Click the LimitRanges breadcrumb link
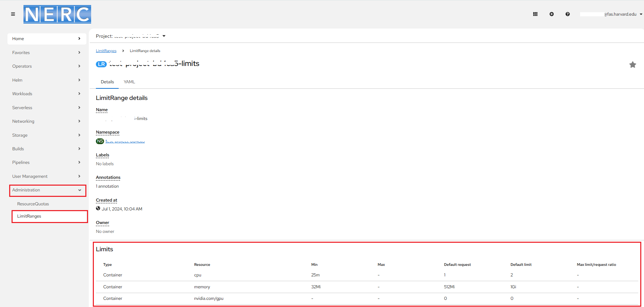644x307 pixels. [106, 51]
